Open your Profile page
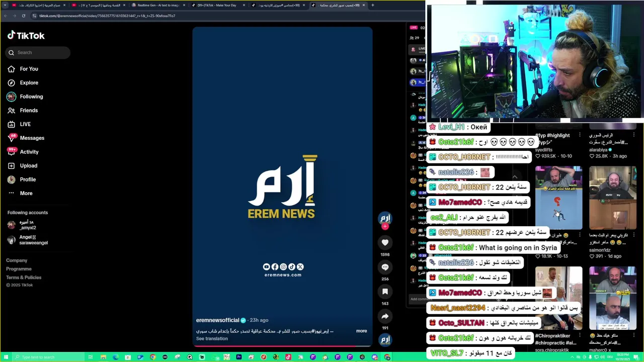 pyautogui.click(x=28, y=179)
